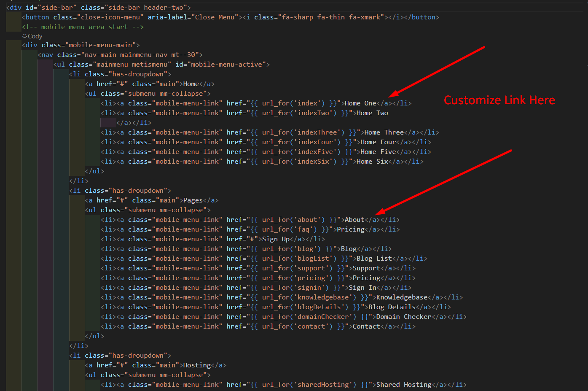The height and width of the screenshot is (391, 588).
Task: Click the 'Knowledgebase' link text
Action: [x=402, y=297]
